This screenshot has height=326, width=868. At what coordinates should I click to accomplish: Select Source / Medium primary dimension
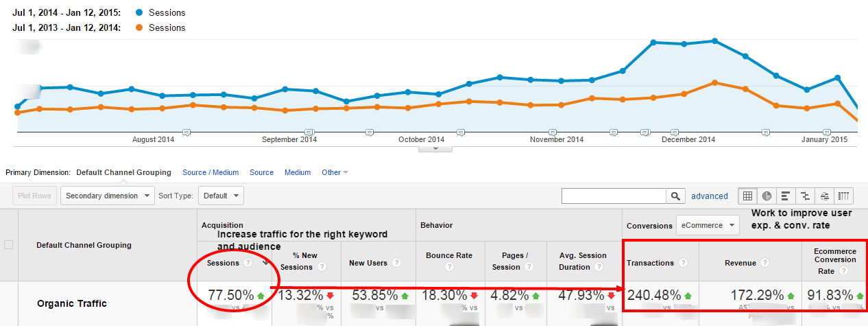210,172
